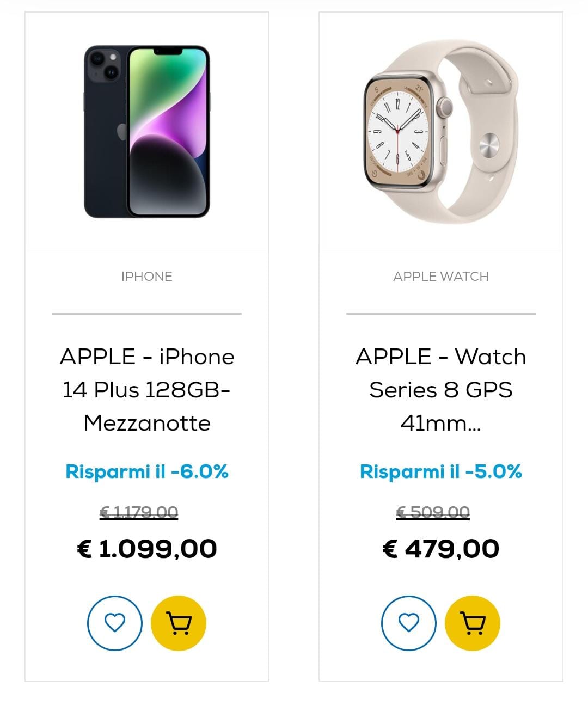Click the iPhone rear camera in photo
This screenshot has height=705, width=588.
(105, 65)
